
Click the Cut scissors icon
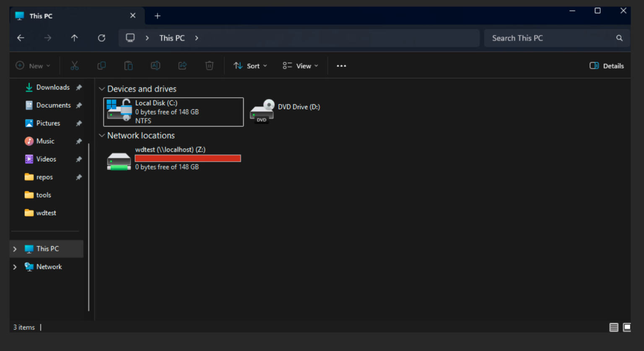pyautogui.click(x=75, y=66)
